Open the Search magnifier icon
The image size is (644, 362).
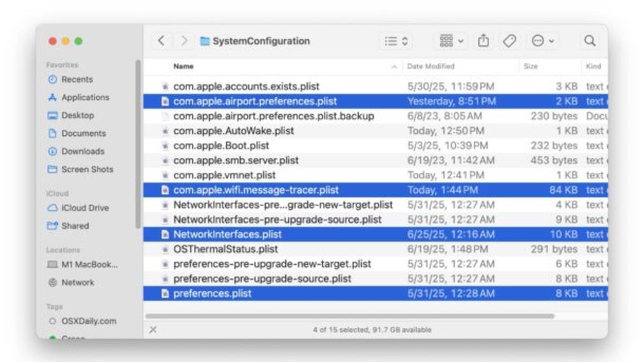[589, 41]
